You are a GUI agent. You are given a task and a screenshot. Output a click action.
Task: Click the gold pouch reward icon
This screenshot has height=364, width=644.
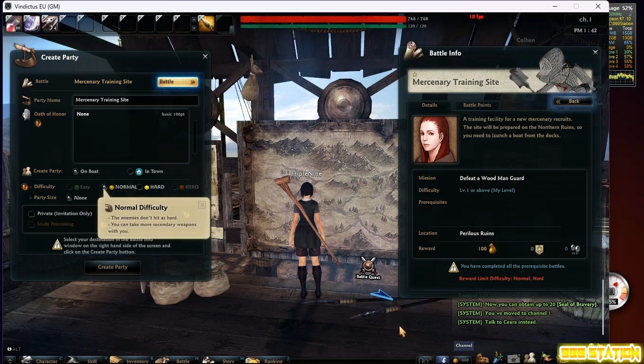coord(492,249)
